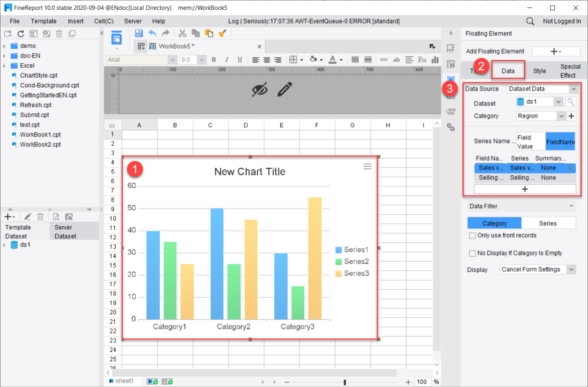The height and width of the screenshot is (387, 588).
Task: Add a new series row with plus
Action: [525, 189]
